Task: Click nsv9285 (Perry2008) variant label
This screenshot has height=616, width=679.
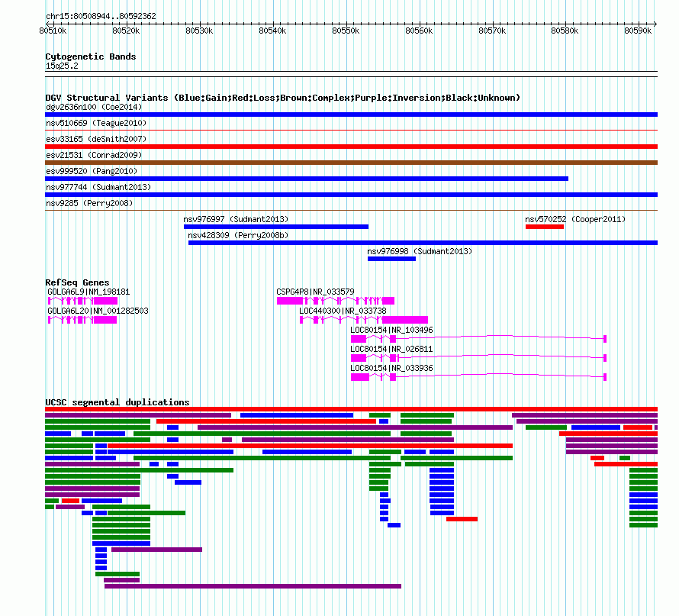Action: click(89, 203)
